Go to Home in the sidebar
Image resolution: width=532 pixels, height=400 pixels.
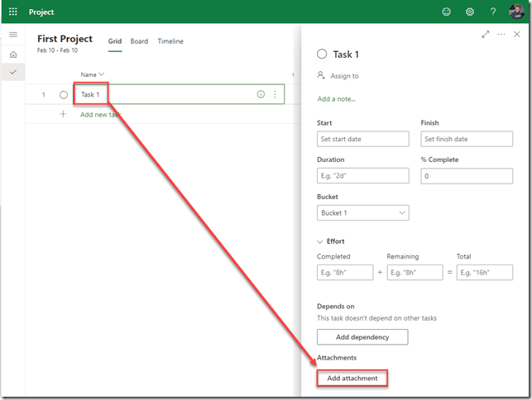click(x=12, y=55)
